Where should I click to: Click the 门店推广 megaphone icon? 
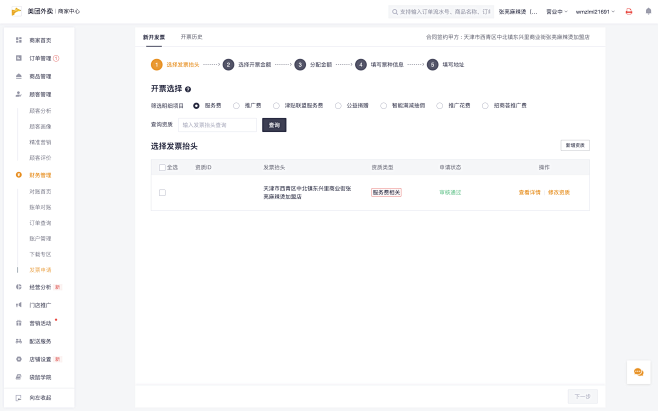coord(19,304)
